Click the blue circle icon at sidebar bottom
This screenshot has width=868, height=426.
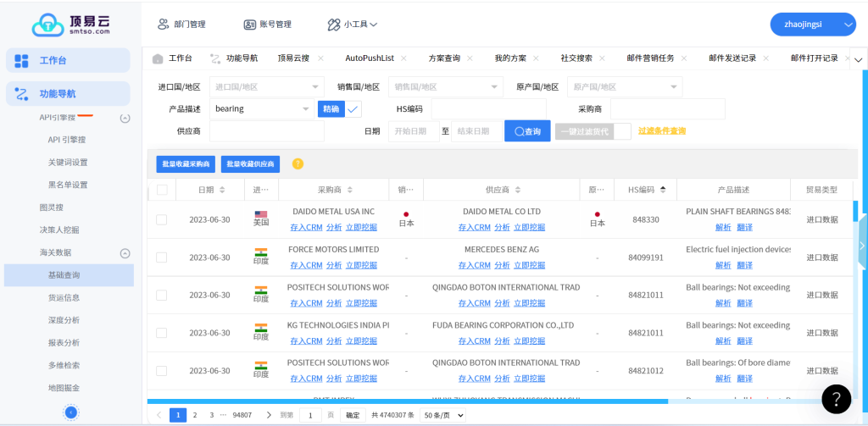click(x=71, y=412)
